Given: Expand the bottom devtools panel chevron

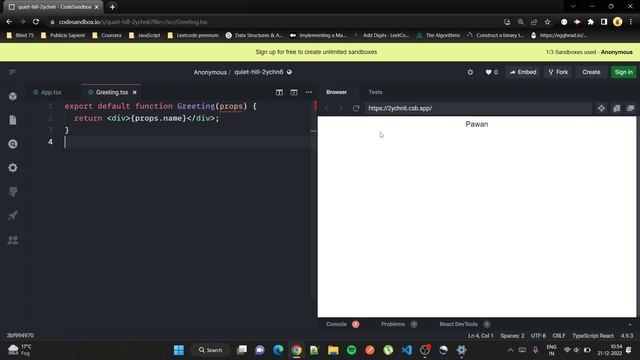Looking at the screenshot, I should pyautogui.click(x=629, y=324).
